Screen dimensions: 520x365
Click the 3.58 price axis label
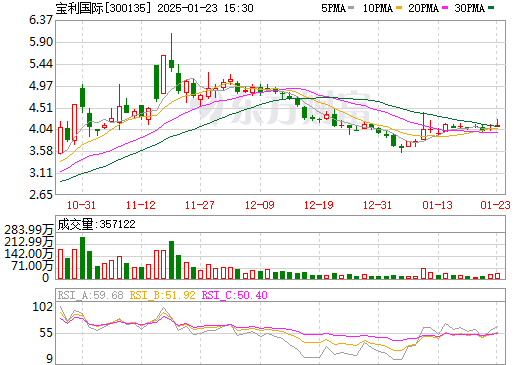[x=41, y=151]
